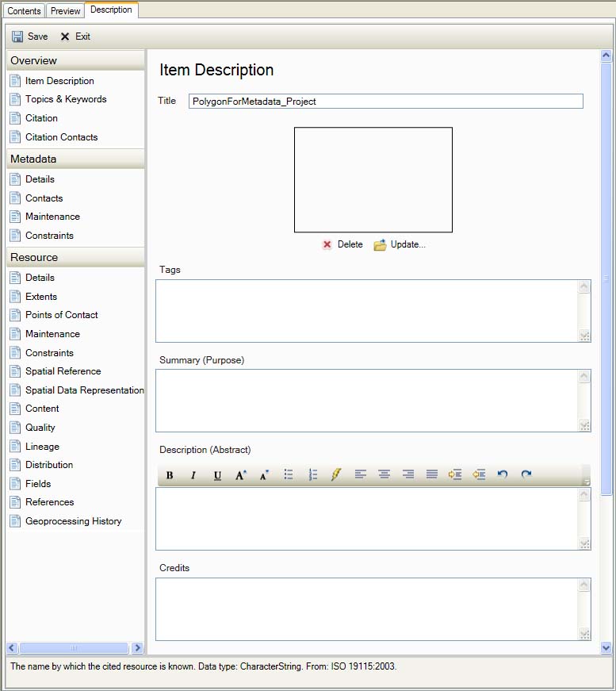Select Spatial Reference in Resource section

pyautogui.click(x=63, y=371)
